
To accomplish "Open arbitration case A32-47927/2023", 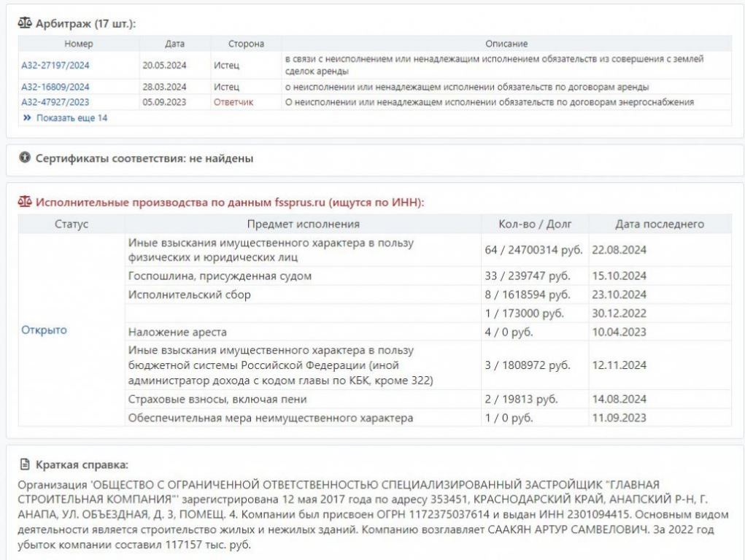I will (x=55, y=102).
